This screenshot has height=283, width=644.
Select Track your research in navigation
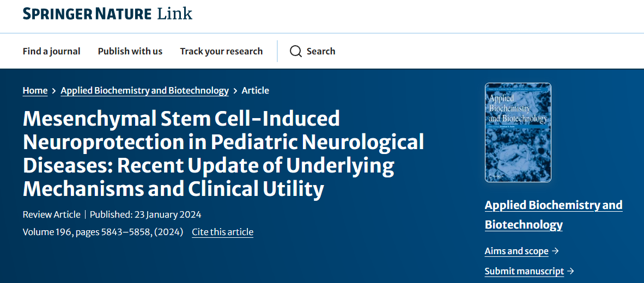(x=221, y=51)
